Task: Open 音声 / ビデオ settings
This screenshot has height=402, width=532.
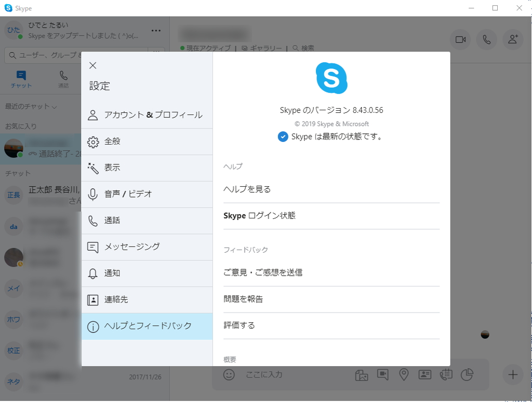Action: point(128,194)
